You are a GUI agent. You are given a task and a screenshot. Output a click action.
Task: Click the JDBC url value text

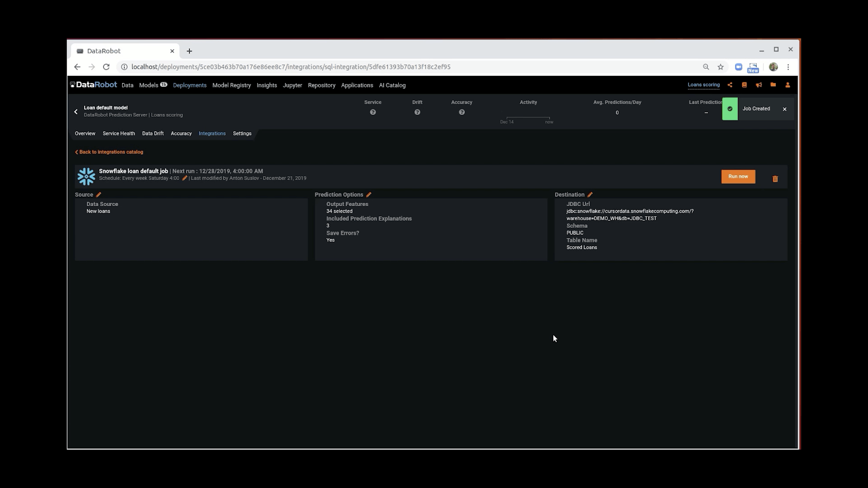coord(630,215)
